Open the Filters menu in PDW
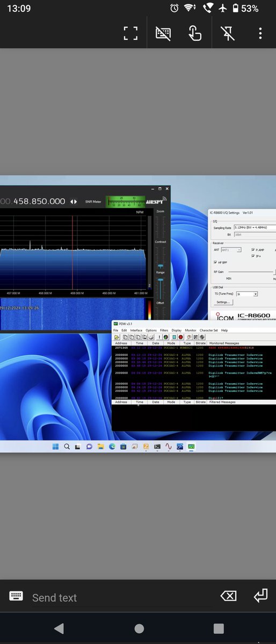 (x=164, y=331)
